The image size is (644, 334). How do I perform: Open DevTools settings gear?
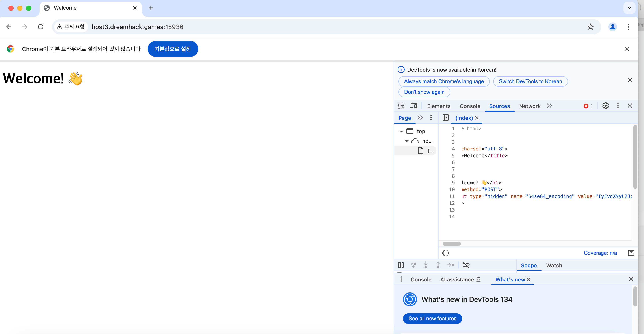(605, 106)
